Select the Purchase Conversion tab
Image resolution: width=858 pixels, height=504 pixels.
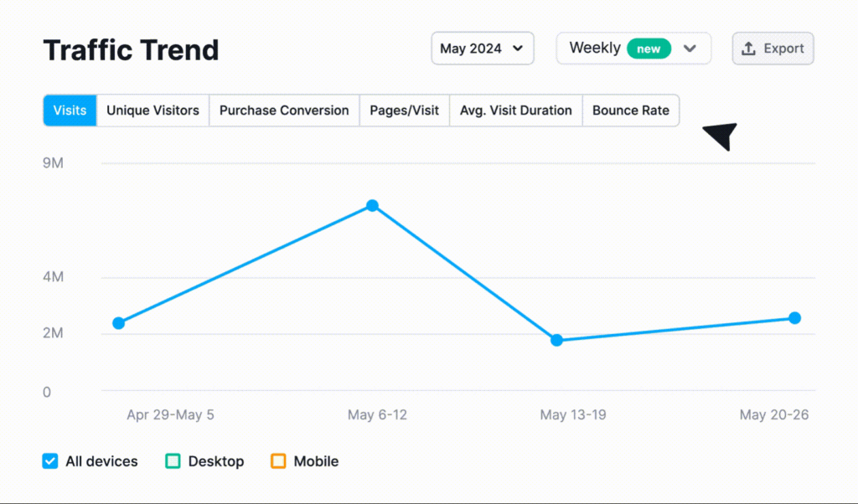click(284, 111)
